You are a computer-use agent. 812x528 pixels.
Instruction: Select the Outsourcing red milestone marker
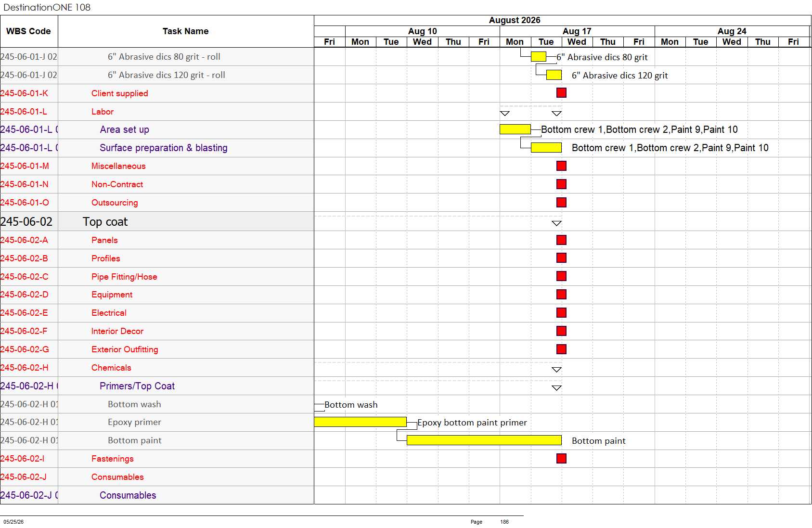point(561,203)
